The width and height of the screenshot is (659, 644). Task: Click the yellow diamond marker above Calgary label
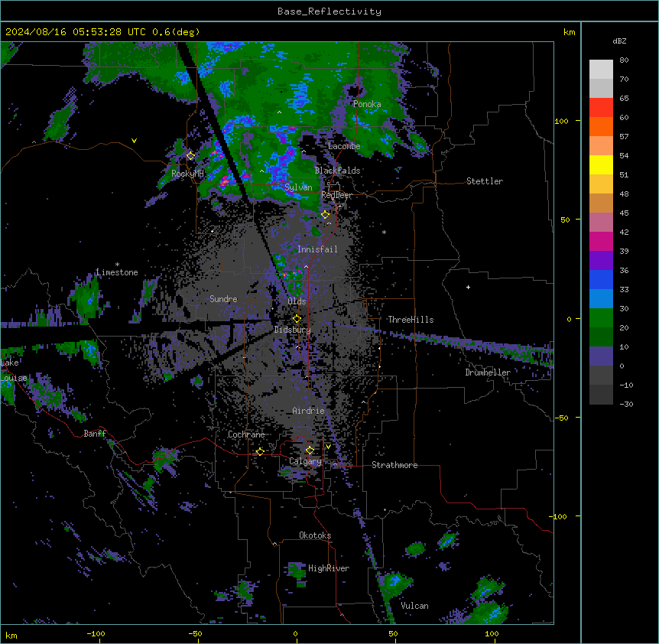tap(310, 450)
